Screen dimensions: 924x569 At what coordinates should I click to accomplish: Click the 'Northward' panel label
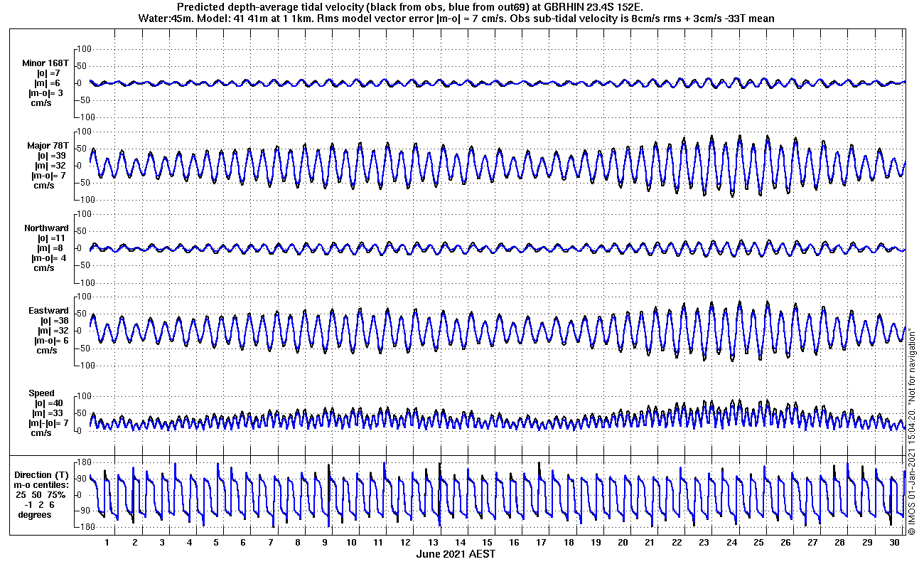pos(46,228)
